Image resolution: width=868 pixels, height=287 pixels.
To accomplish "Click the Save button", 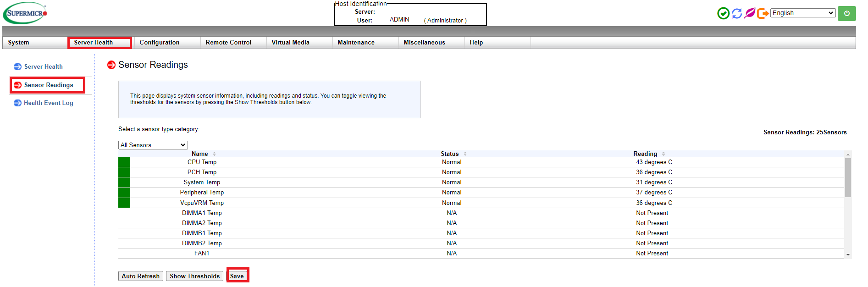I will [x=237, y=276].
